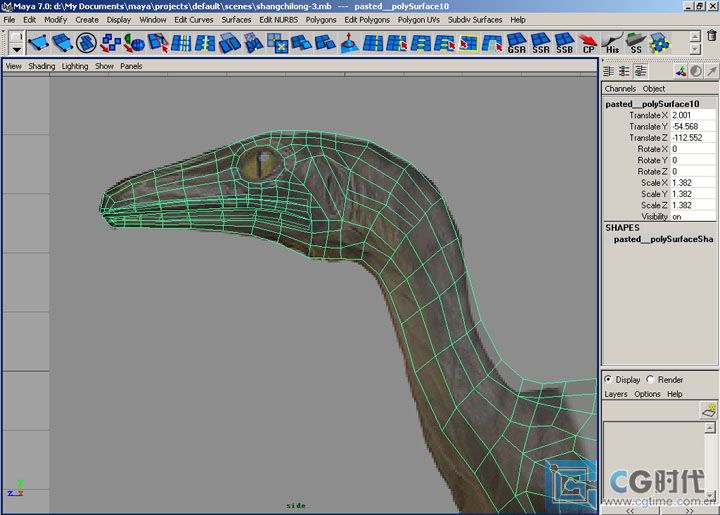This screenshot has width=720, height=515.
Task: Click the Translate Y value field
Action: click(x=693, y=126)
